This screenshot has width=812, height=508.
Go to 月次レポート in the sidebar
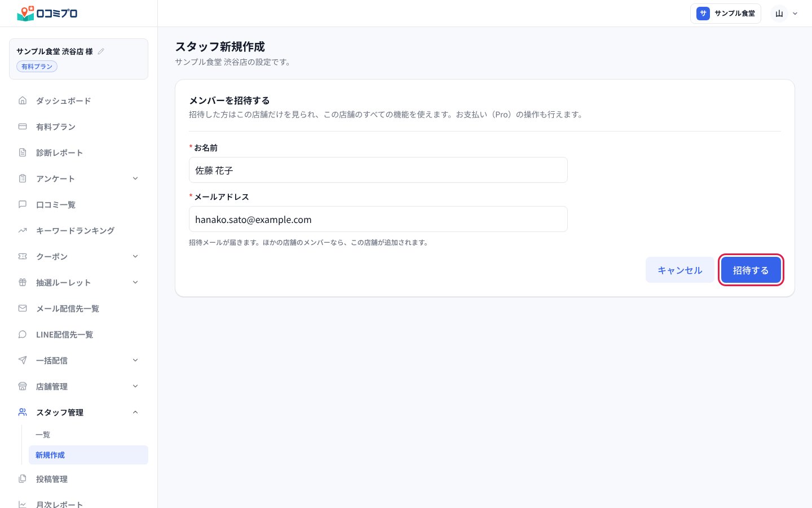(x=79, y=504)
